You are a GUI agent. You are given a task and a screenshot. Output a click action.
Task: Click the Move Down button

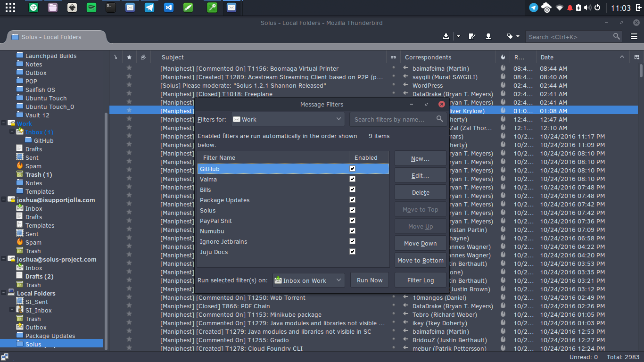(x=420, y=243)
